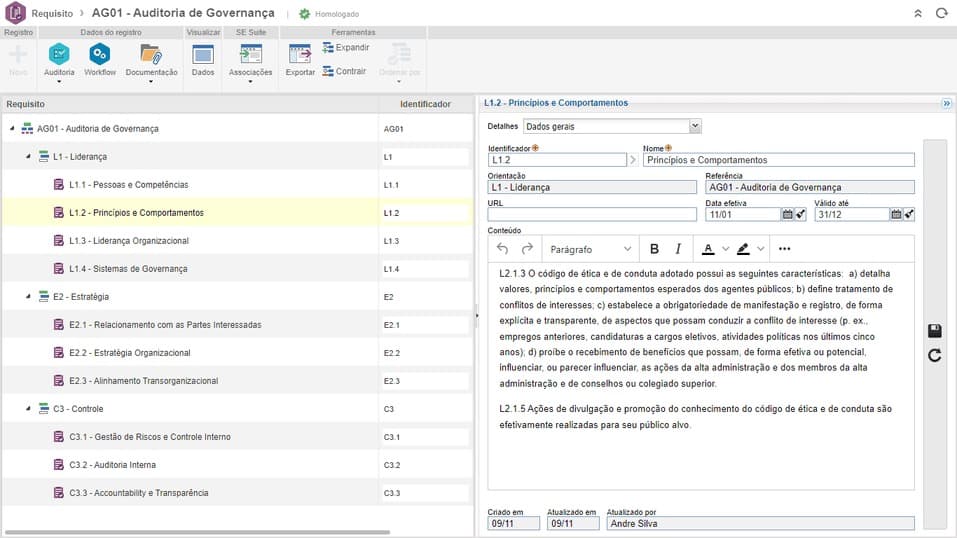Select the C3.2 - Auditoria Interna row

(x=237, y=465)
